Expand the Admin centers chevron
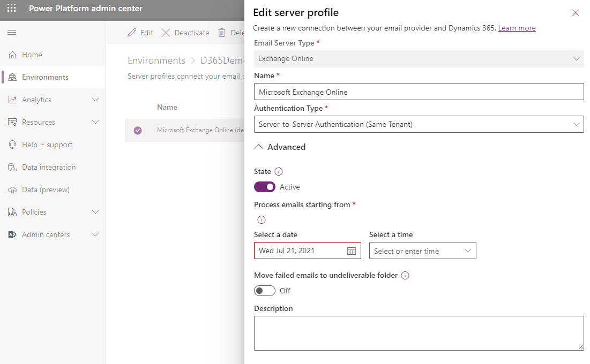 coord(95,234)
